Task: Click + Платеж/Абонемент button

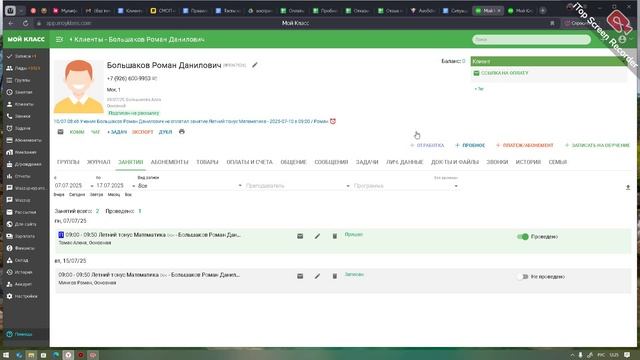Action: [x=525, y=145]
